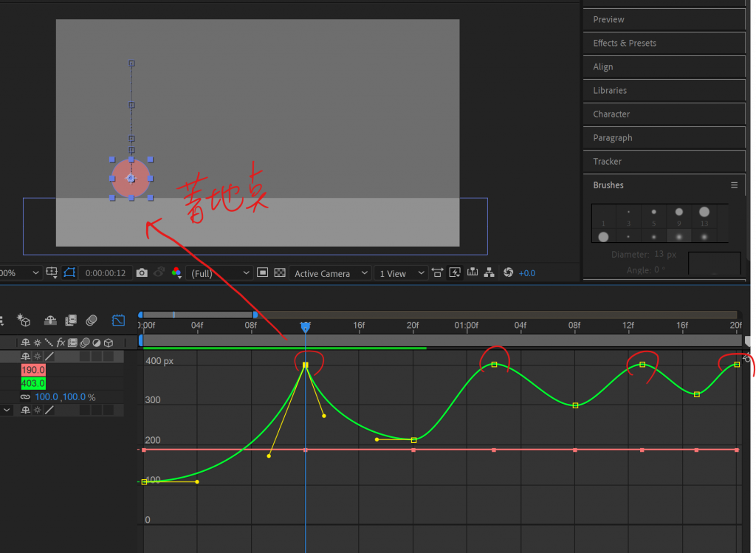Image resolution: width=756 pixels, height=553 pixels.
Task: Toggle continuous rasterize switch on second layer
Action: (38, 411)
